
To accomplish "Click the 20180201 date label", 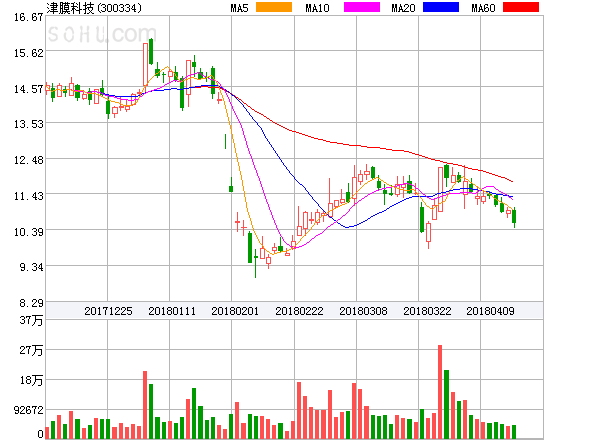I will click(235, 311).
